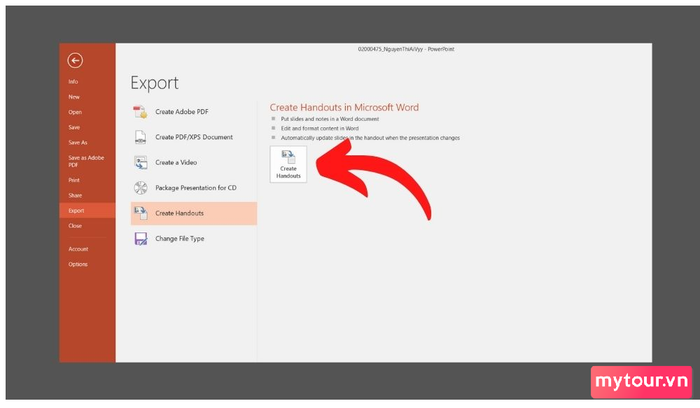Click the Create Handouts list icon
The image size is (700, 408).
141,213
